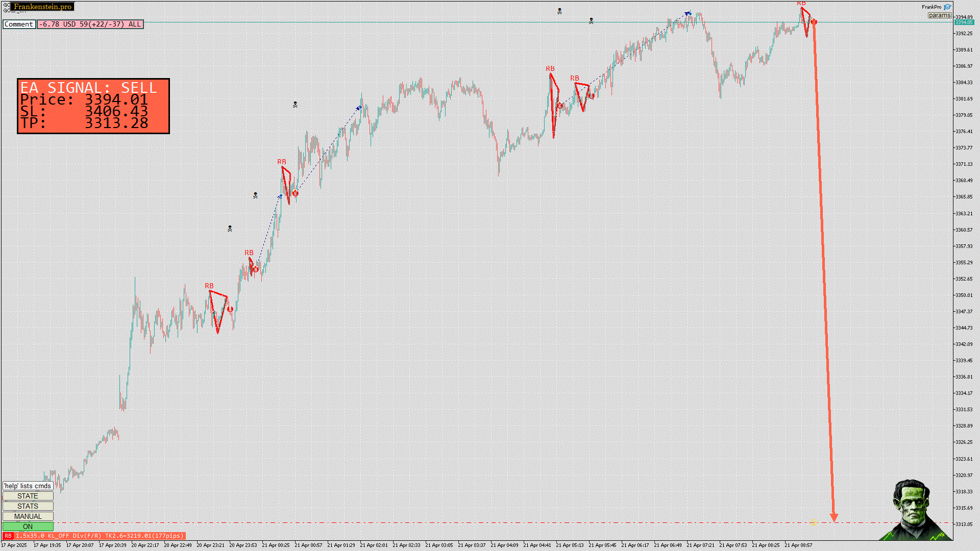Click the skull marker above 21 Apr 05:13

pyautogui.click(x=559, y=11)
